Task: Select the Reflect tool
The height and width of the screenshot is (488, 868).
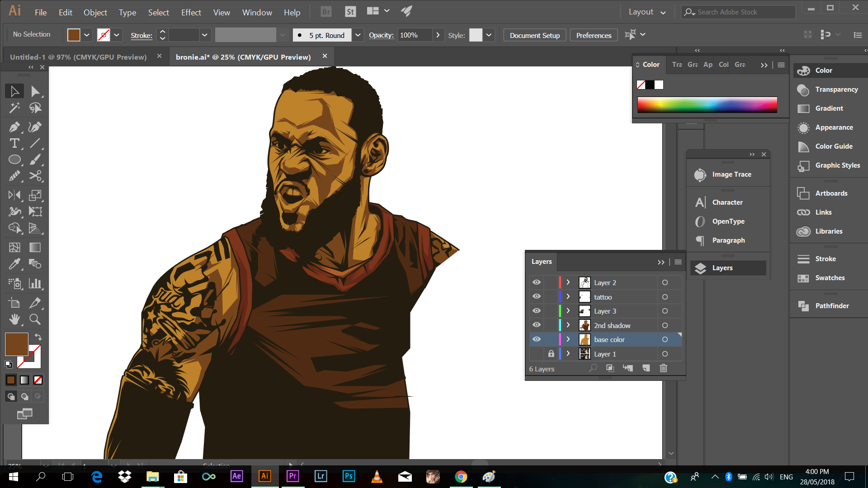Action: [14, 195]
